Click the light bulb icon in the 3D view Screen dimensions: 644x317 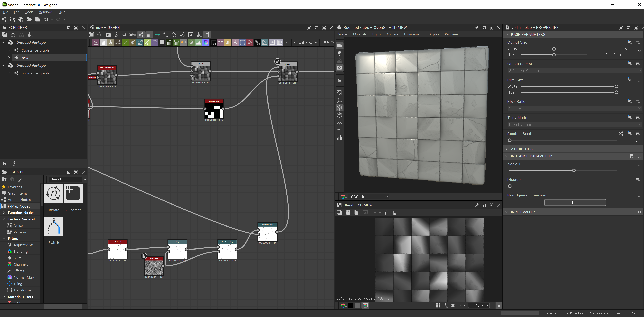[x=339, y=53]
